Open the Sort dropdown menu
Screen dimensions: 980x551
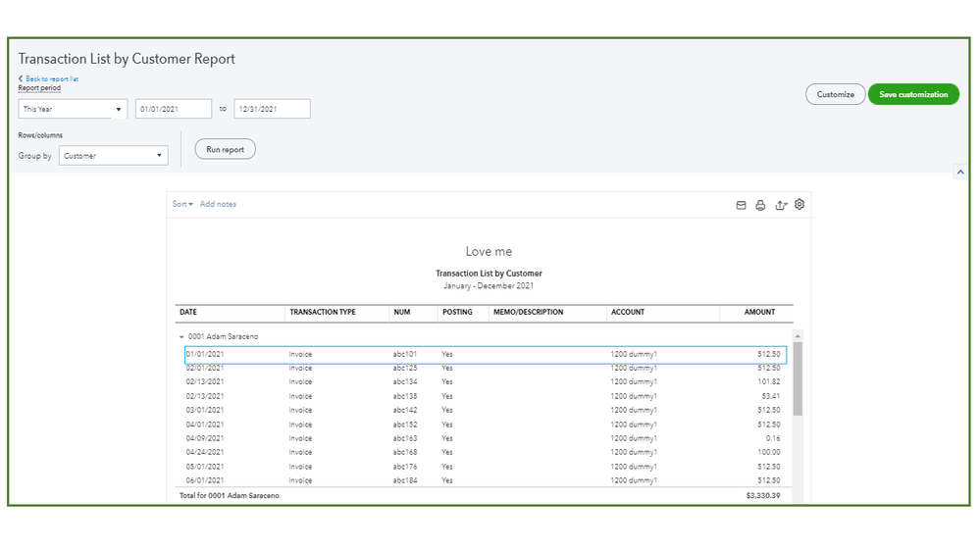click(182, 204)
